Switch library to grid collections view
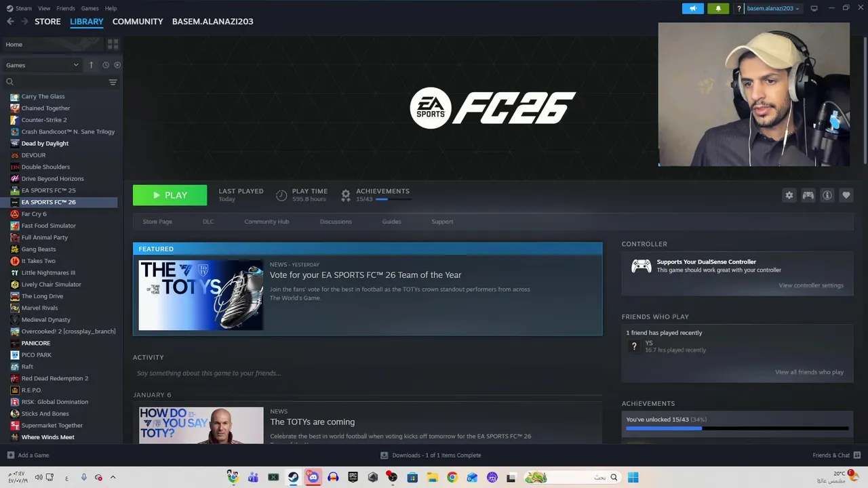This screenshot has height=488, width=868. click(113, 44)
